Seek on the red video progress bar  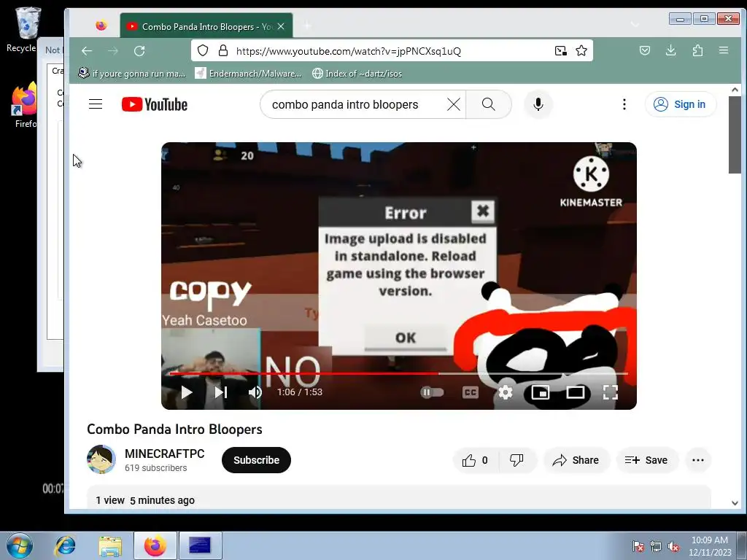[x=398, y=374]
